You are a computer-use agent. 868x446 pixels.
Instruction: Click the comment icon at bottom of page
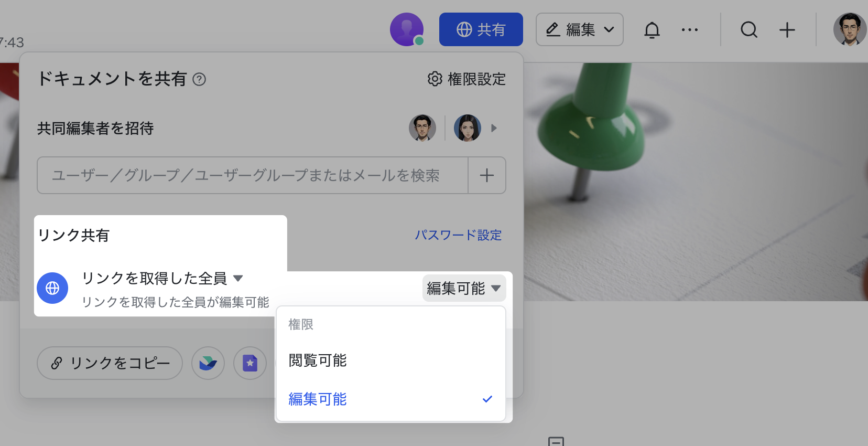[x=556, y=441]
